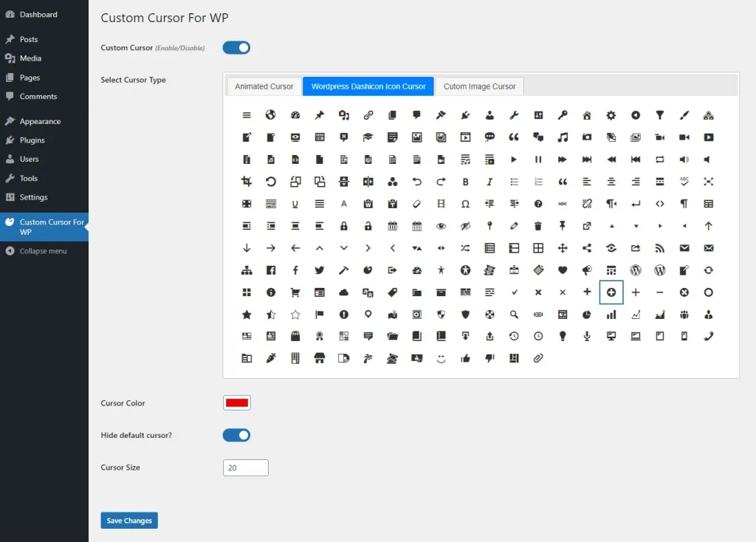Choose the Twitter bird dashicon
Screen dimensions: 756x542
pos(319,270)
